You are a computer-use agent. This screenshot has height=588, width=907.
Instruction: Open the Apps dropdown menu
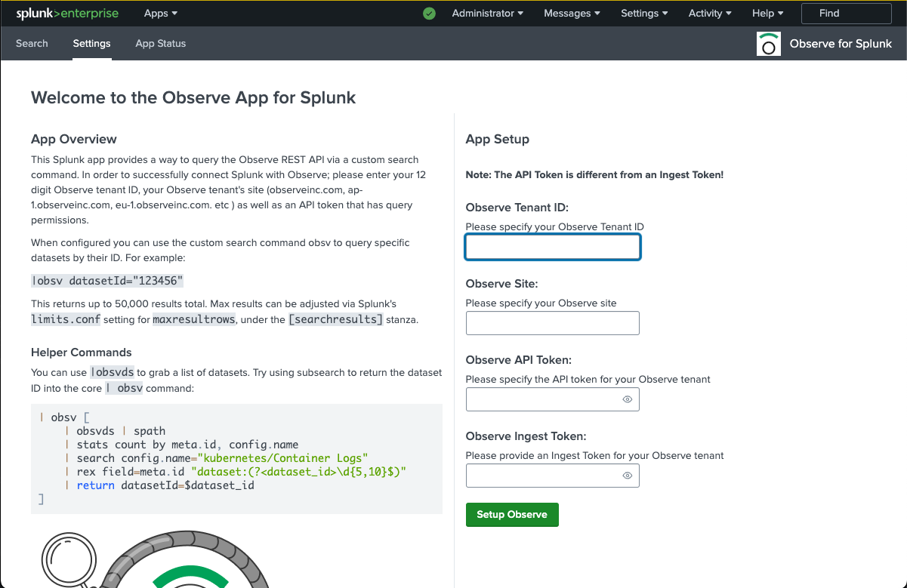[161, 13]
